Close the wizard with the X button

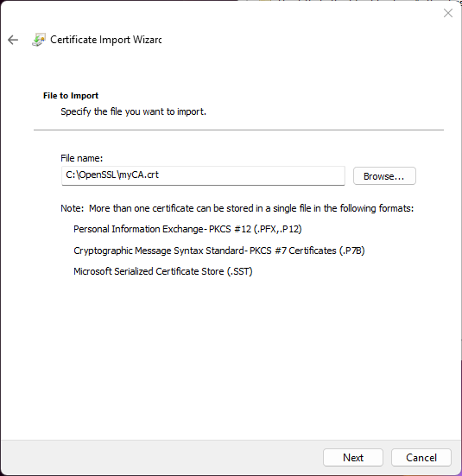[448, 13]
